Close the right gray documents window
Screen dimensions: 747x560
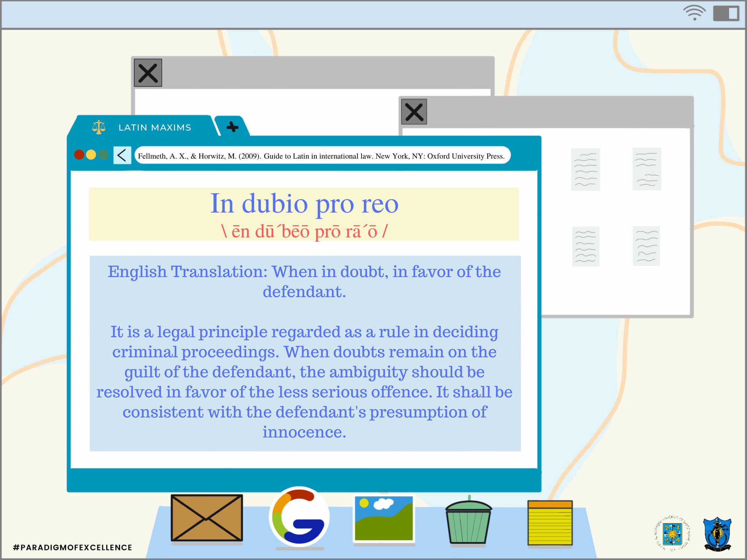(x=414, y=112)
